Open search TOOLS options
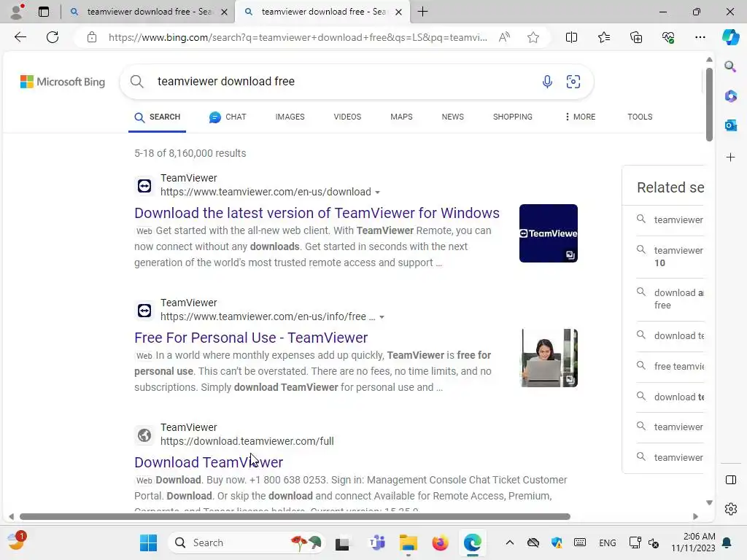 [640, 117]
